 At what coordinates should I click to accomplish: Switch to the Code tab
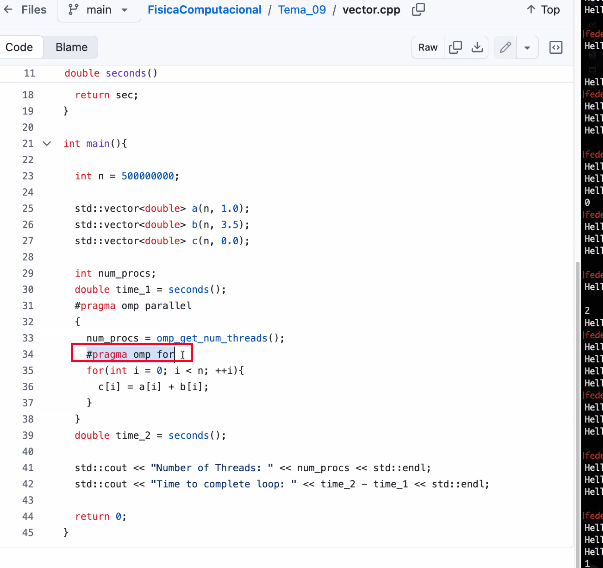pyautogui.click(x=19, y=47)
